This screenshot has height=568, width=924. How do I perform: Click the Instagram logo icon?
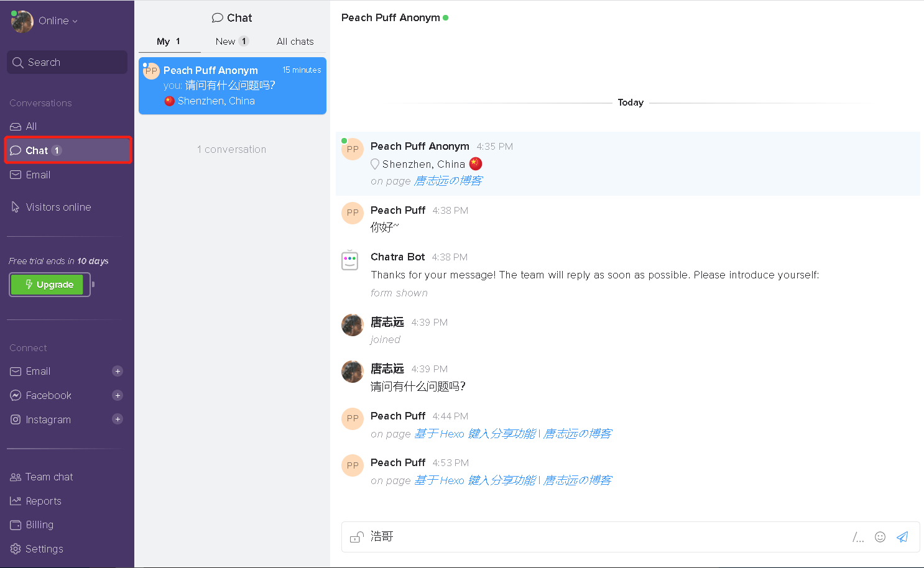16,419
